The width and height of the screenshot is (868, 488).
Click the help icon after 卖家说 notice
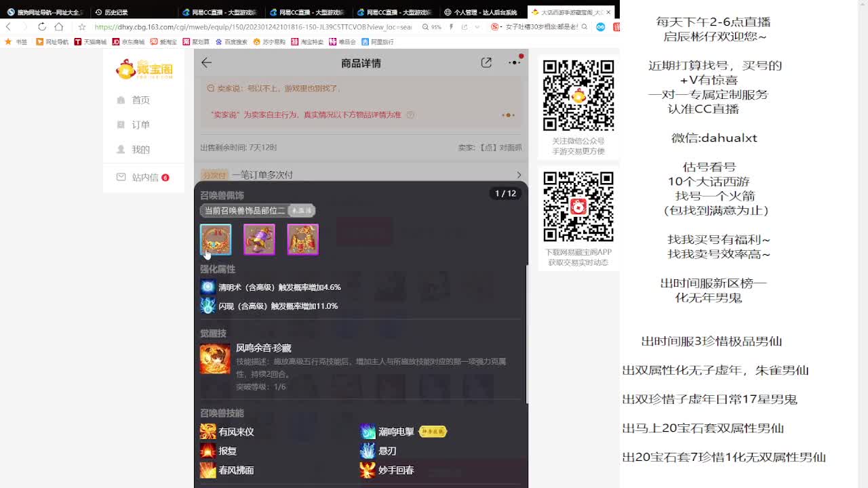tap(410, 115)
